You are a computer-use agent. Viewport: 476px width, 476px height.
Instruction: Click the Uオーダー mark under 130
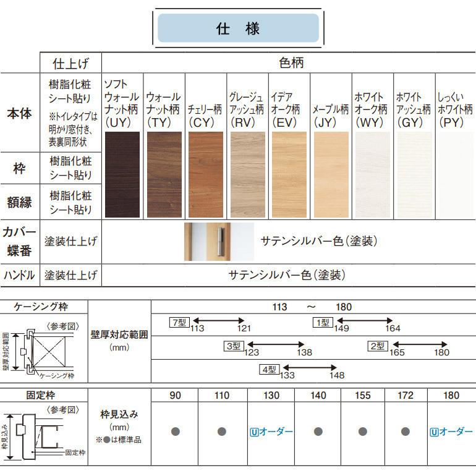271,431
